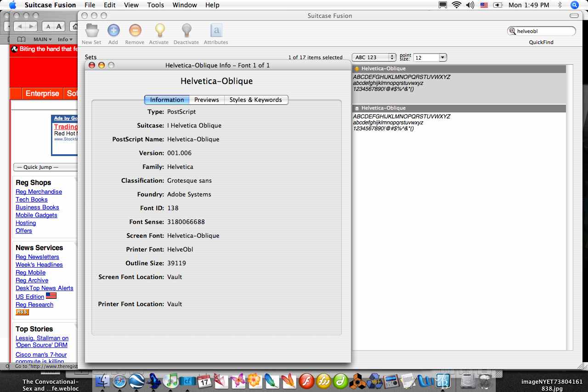Open the MAIN bookmarks dropdown in Safari

pos(43,39)
